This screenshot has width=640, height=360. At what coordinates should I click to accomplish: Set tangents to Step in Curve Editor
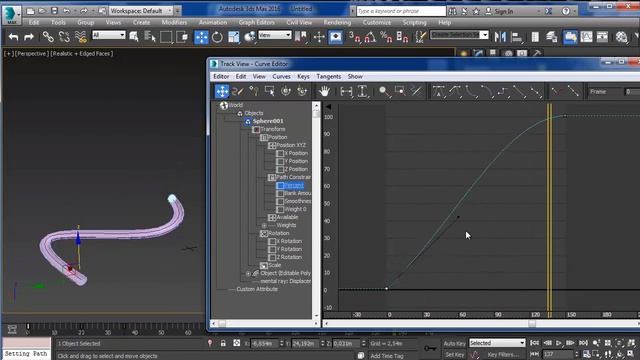[x=503, y=91]
